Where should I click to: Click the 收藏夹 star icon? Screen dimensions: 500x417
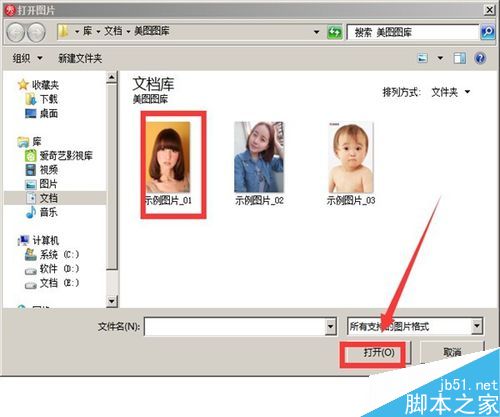click(x=23, y=85)
